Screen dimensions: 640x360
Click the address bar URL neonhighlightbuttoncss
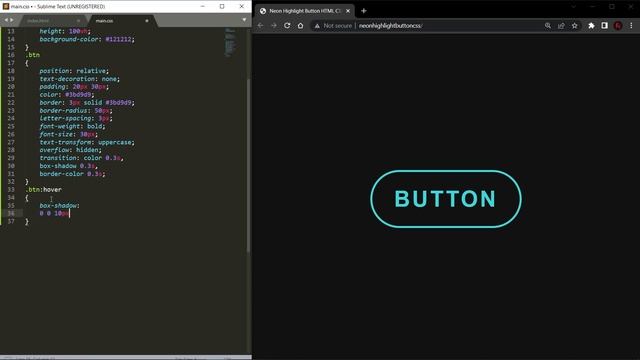pos(390,26)
